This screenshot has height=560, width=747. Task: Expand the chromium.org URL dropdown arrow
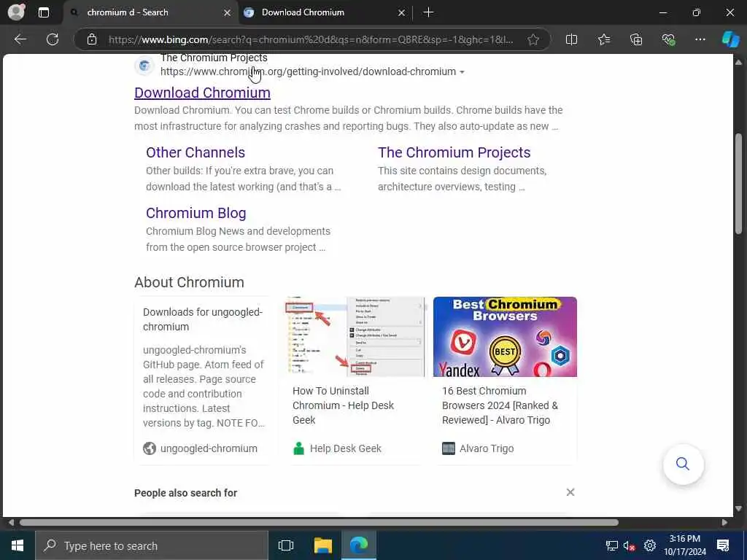pyautogui.click(x=462, y=72)
